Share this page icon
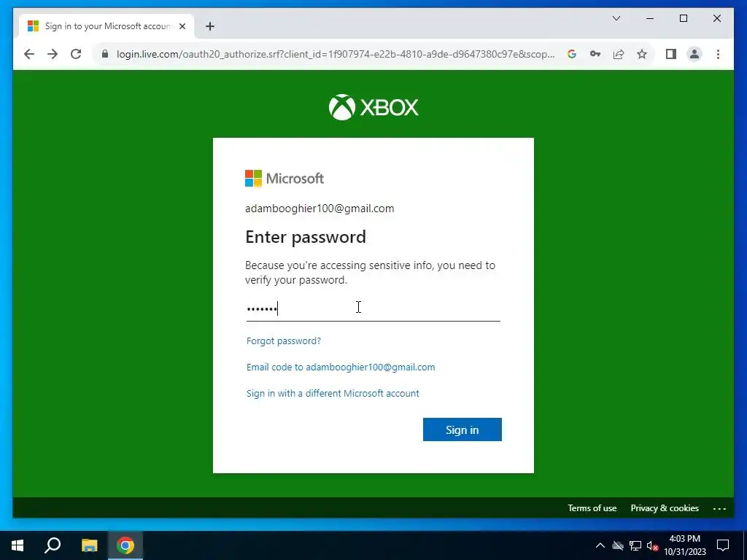 tap(619, 54)
